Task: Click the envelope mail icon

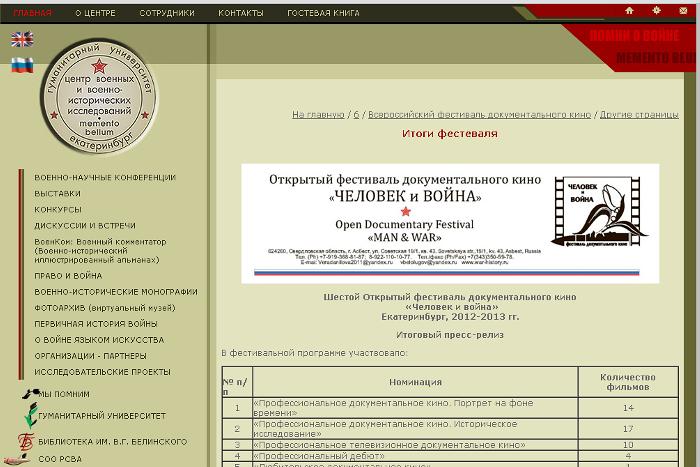Action: [683, 11]
